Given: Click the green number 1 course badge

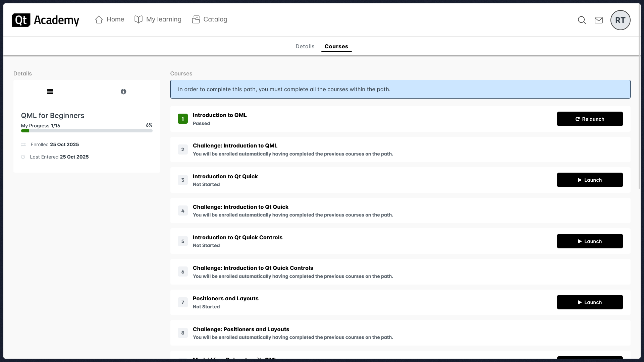Looking at the screenshot, I should 182,119.
